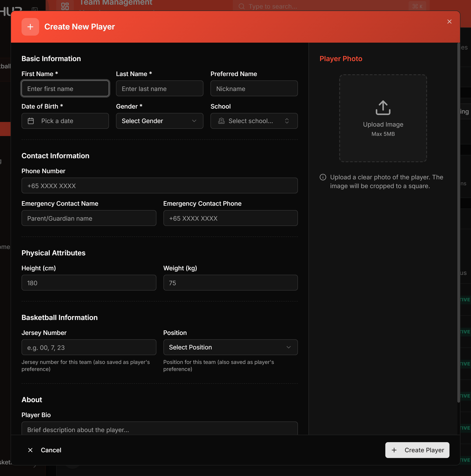Click the Weight (kg) input field
The image size is (471, 476).
point(230,283)
